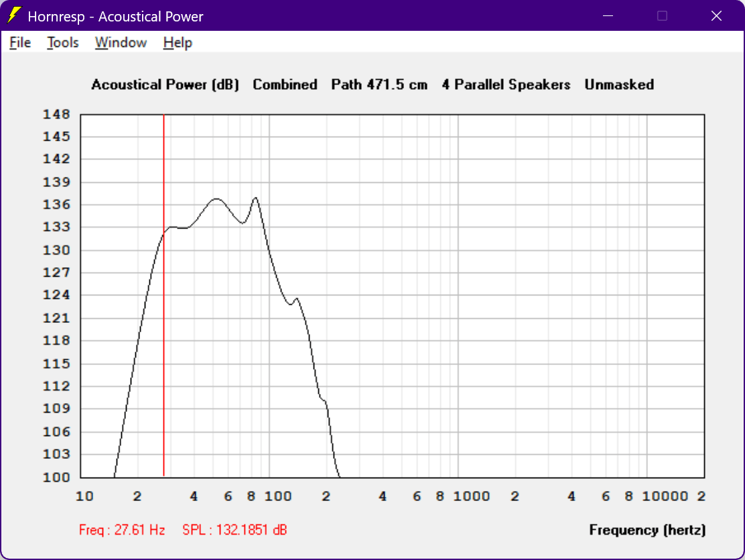Click the 148 dB axis label

[56, 114]
